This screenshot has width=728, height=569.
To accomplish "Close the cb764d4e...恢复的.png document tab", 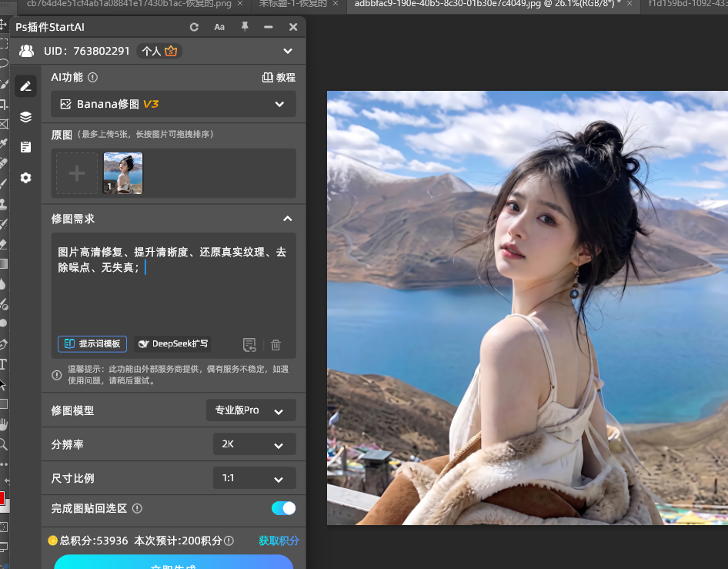I will pyautogui.click(x=240, y=4).
